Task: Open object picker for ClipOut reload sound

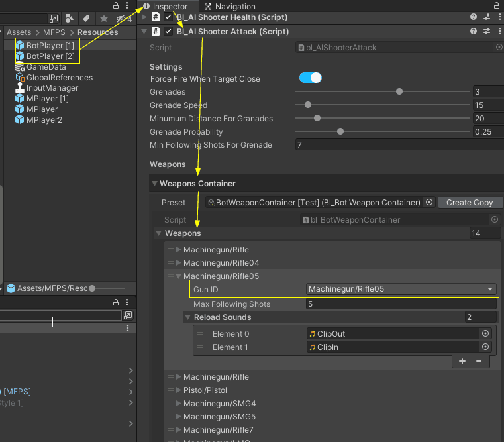Action: 485,333
